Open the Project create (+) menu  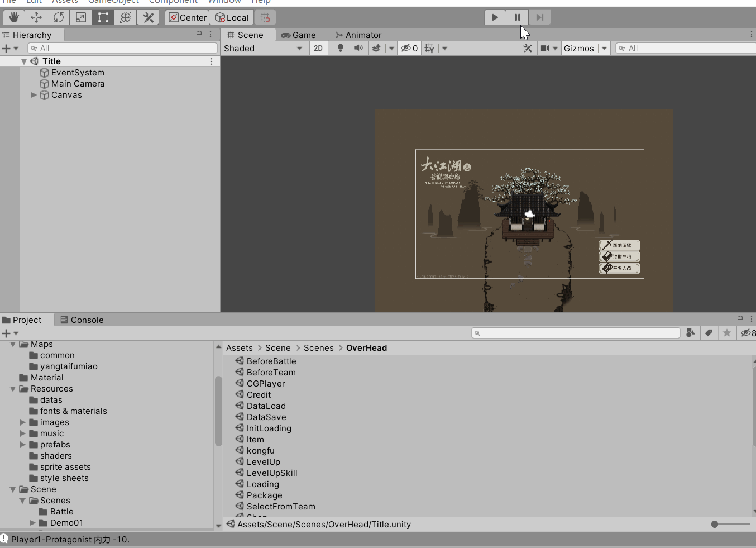[10, 333]
